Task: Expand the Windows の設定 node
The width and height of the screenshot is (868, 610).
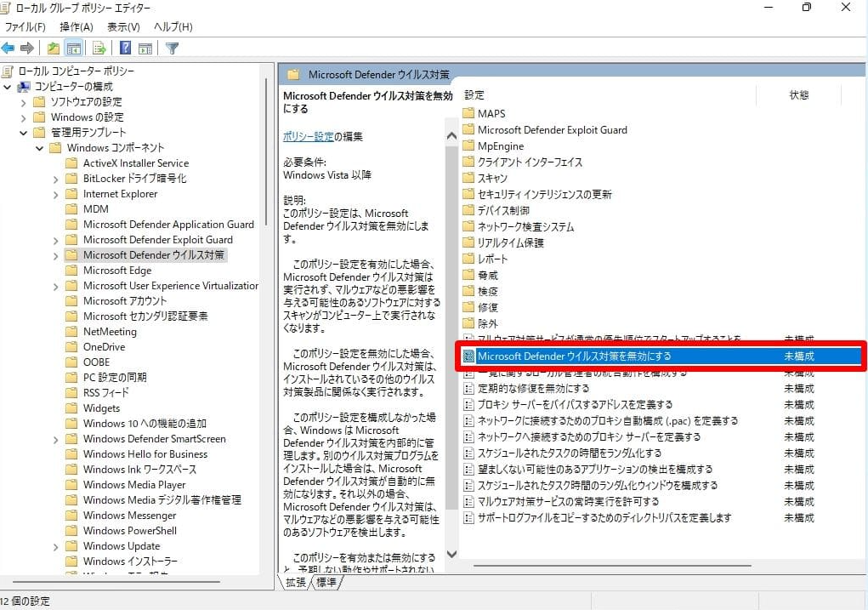Action: 23,117
